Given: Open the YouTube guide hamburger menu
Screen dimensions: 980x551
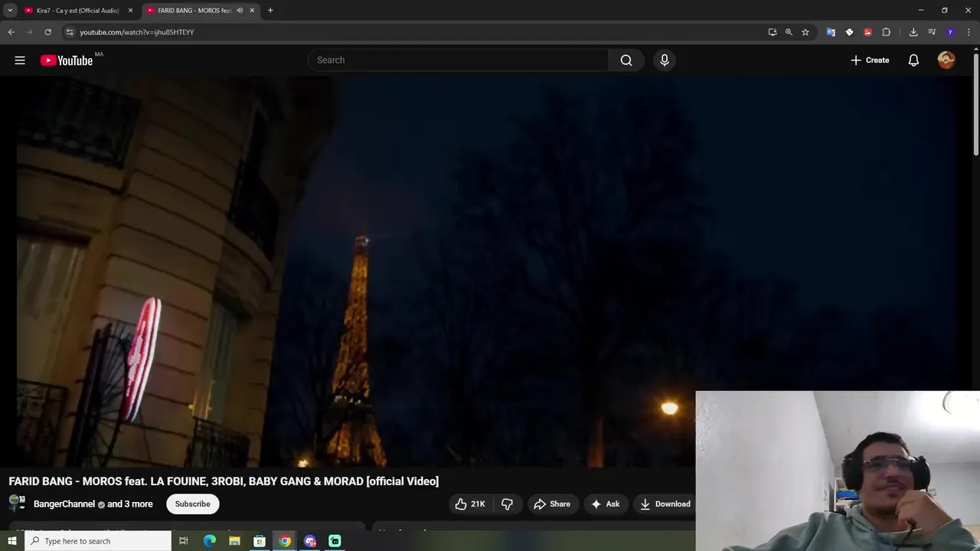Looking at the screenshot, I should [20, 60].
